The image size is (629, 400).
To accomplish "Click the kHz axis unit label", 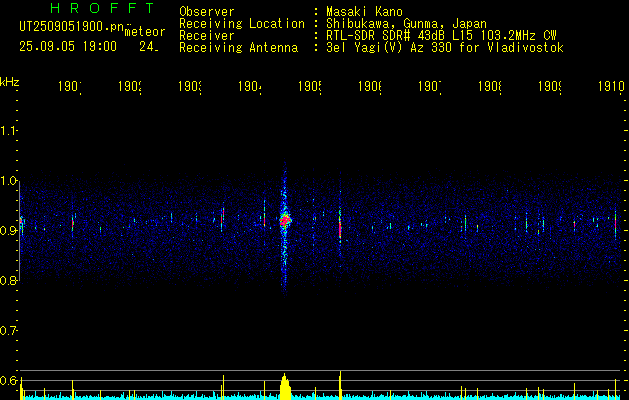I will (x=10, y=82).
